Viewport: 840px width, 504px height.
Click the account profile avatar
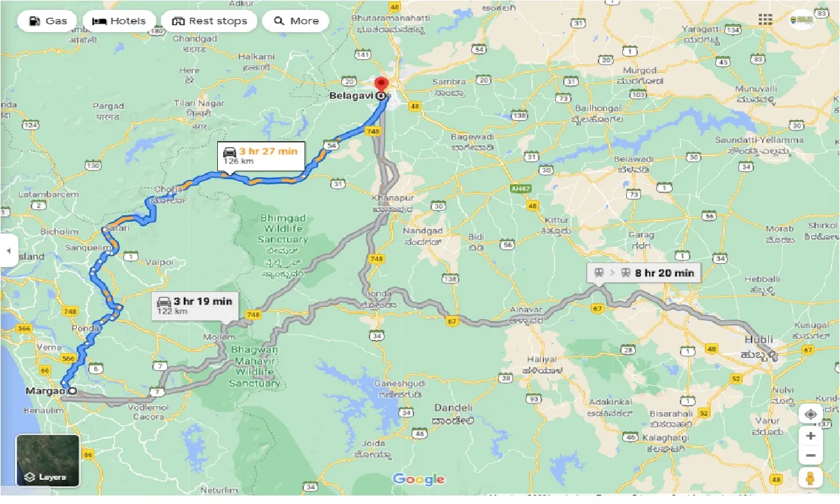pyautogui.click(x=802, y=20)
